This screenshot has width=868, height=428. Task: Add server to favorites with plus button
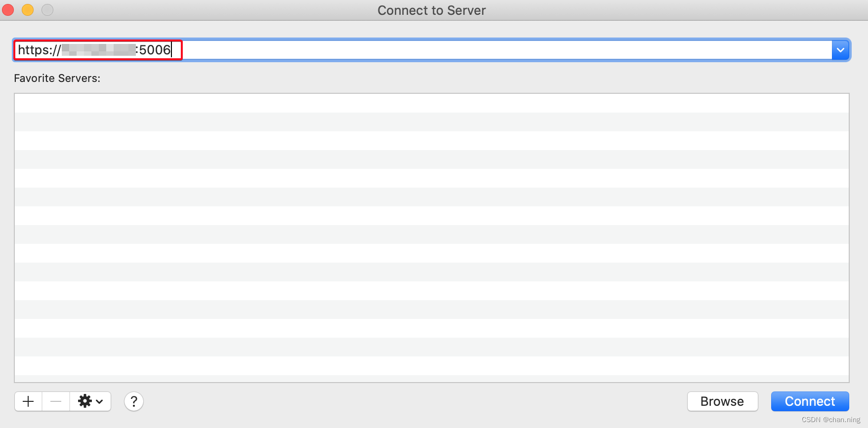pyautogui.click(x=29, y=401)
